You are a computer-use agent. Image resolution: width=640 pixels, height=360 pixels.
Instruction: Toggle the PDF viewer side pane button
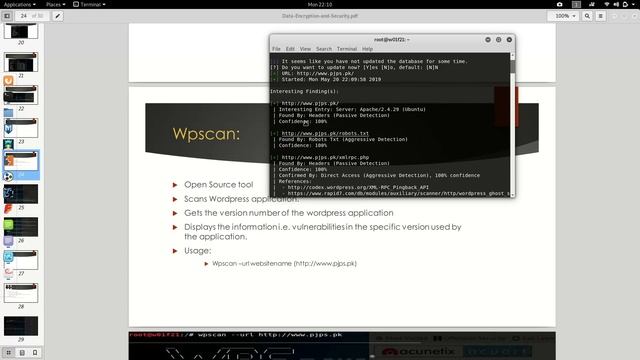click(7, 16)
